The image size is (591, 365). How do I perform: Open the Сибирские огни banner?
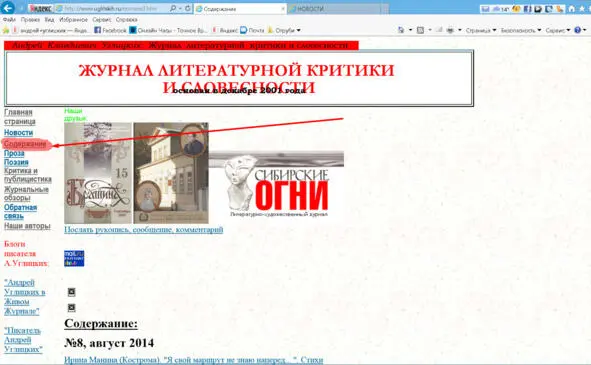(276, 184)
